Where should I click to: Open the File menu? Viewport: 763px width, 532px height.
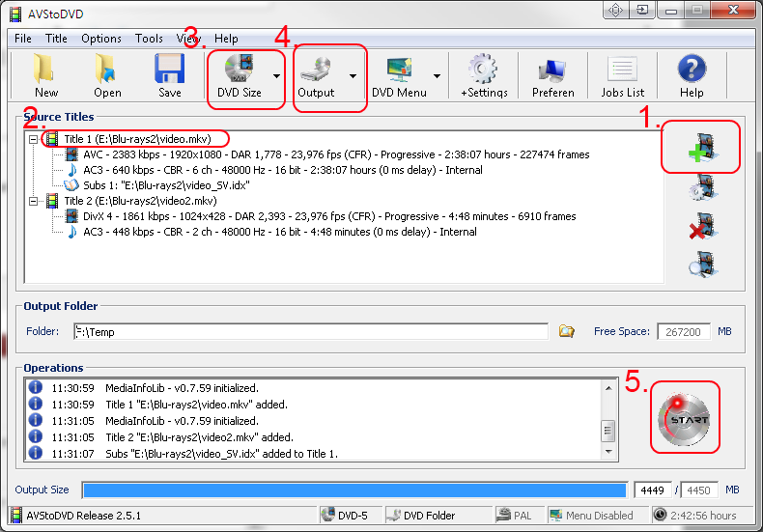23,39
